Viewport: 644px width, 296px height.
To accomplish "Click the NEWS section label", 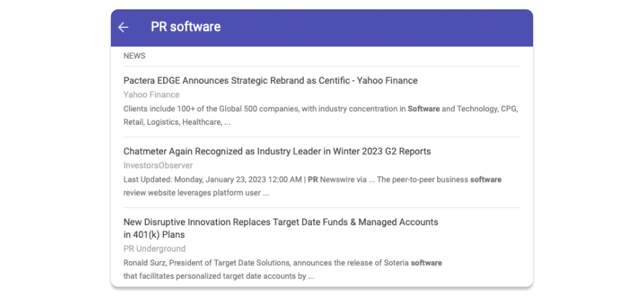I will pyautogui.click(x=135, y=56).
